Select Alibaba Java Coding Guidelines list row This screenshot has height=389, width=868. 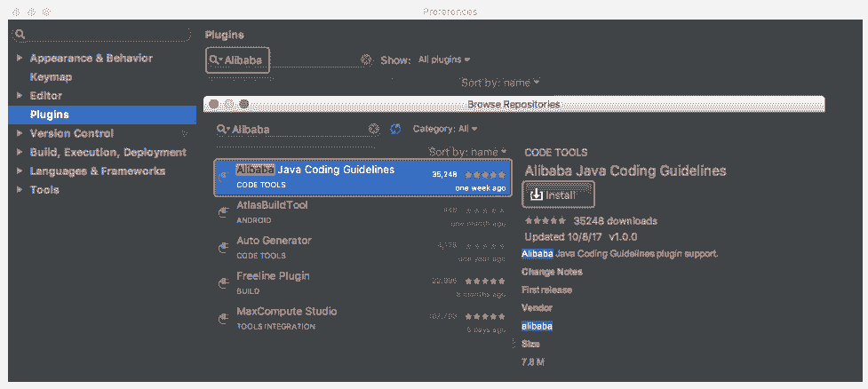click(x=362, y=178)
